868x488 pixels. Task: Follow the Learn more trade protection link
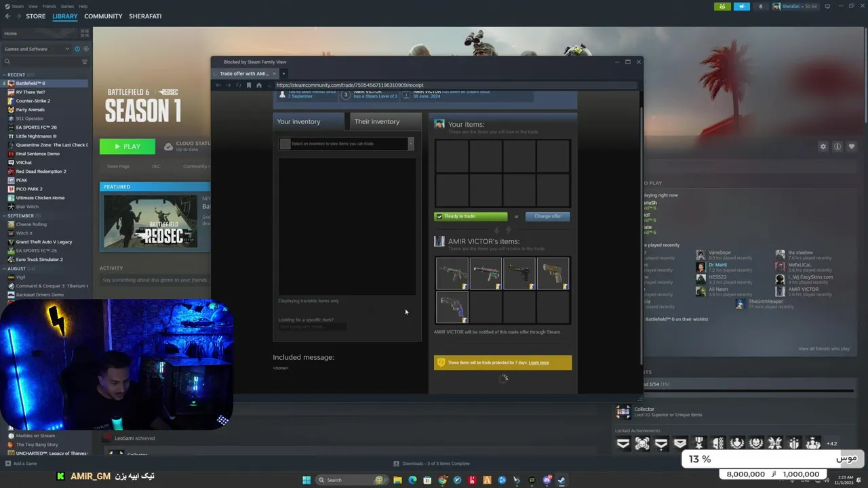point(539,363)
